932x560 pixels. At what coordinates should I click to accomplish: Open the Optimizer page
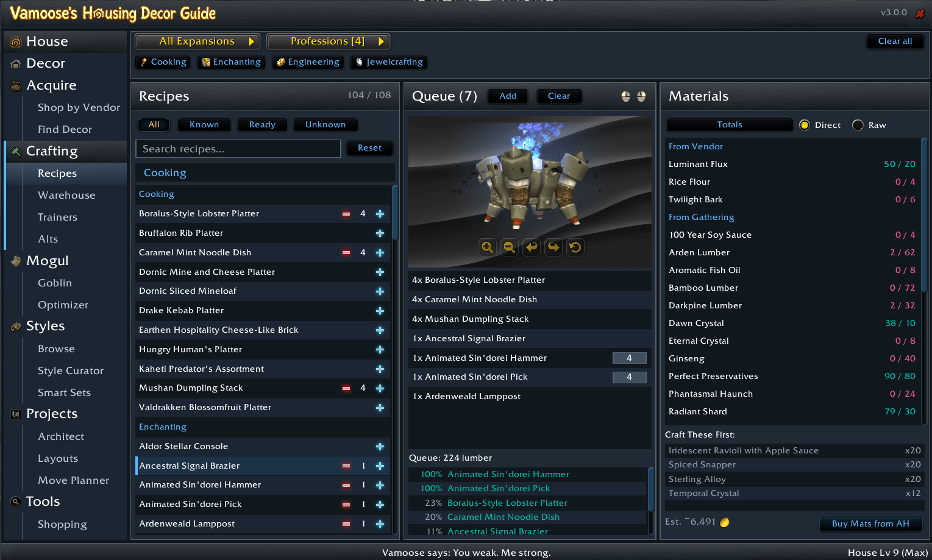63,305
